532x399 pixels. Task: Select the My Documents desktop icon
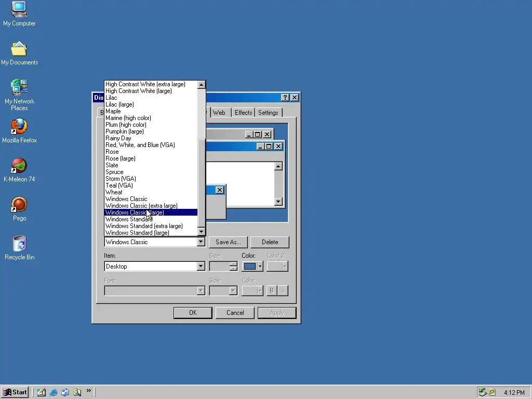pyautogui.click(x=19, y=54)
